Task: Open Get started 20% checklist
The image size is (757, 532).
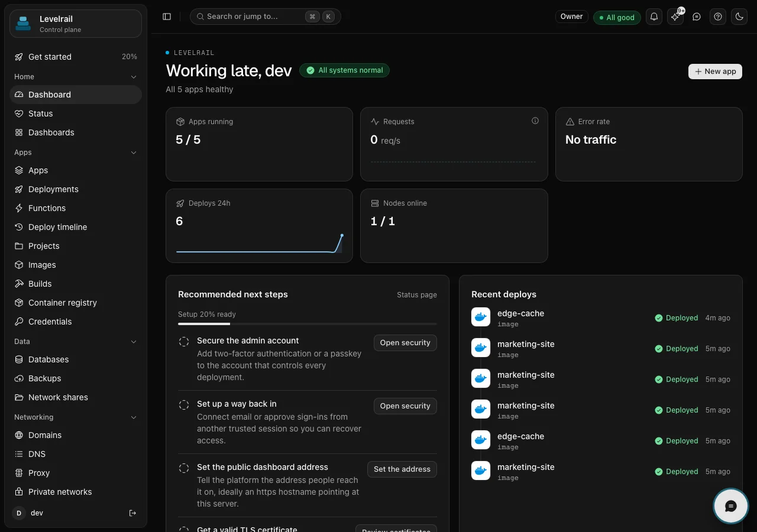Action: pos(76,57)
